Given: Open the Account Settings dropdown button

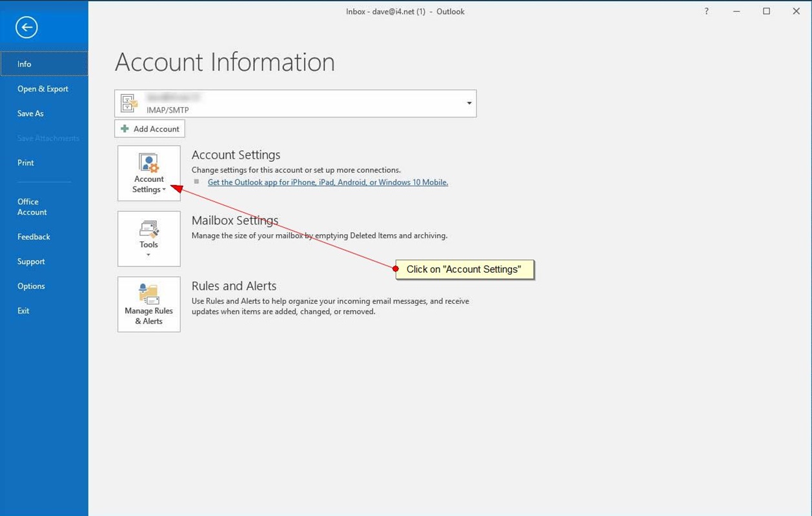Looking at the screenshot, I should [x=149, y=174].
